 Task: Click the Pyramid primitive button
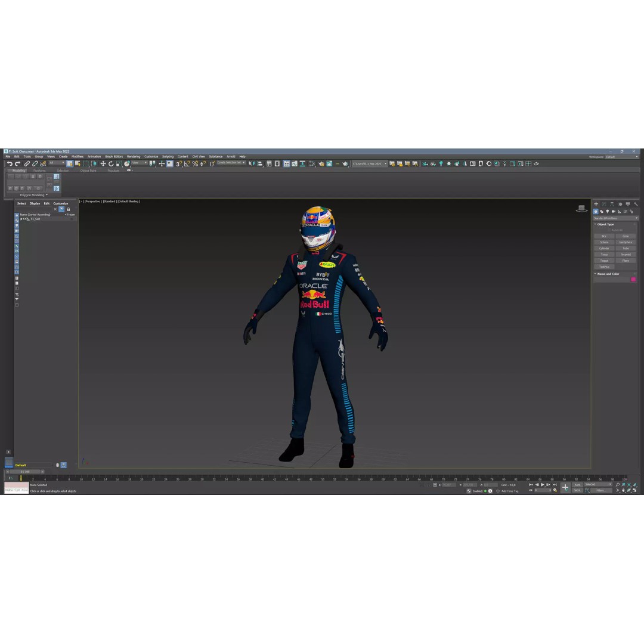pos(626,255)
